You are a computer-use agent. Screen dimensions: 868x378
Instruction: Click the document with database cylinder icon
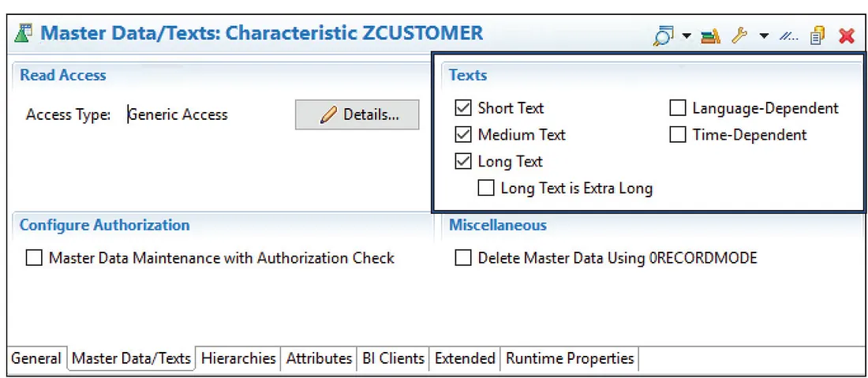click(817, 36)
